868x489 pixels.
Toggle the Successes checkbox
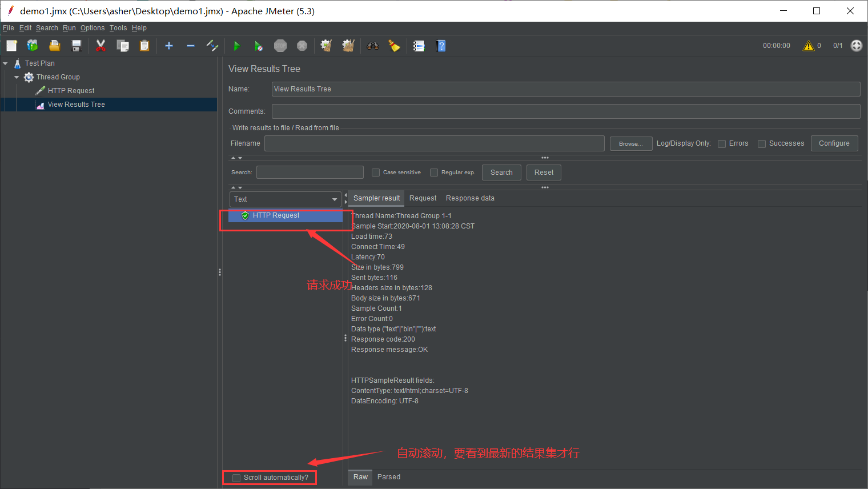(x=762, y=144)
